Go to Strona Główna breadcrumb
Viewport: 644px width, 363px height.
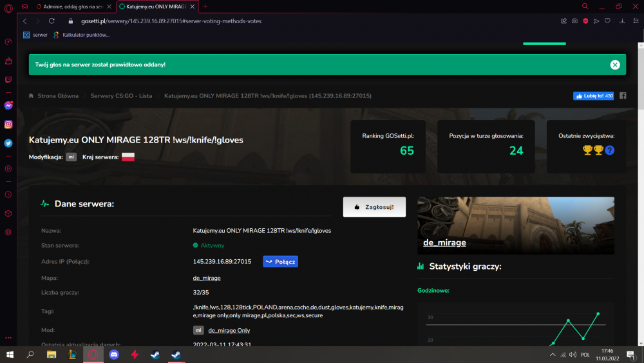click(58, 96)
